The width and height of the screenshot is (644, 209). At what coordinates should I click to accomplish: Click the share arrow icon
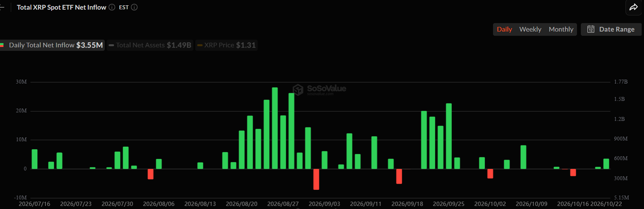tap(634, 7)
